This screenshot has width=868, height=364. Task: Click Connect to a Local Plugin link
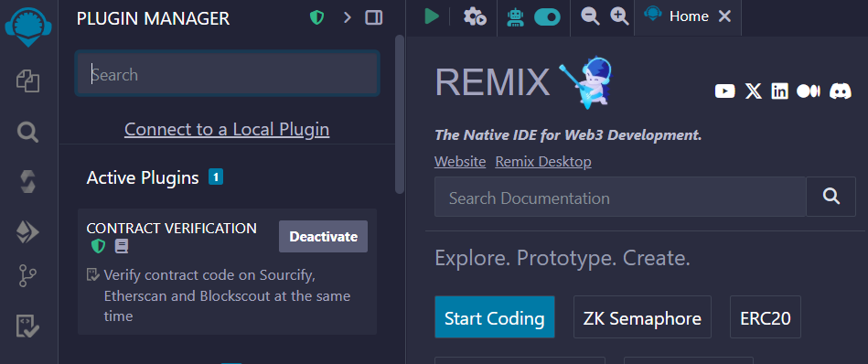(227, 130)
